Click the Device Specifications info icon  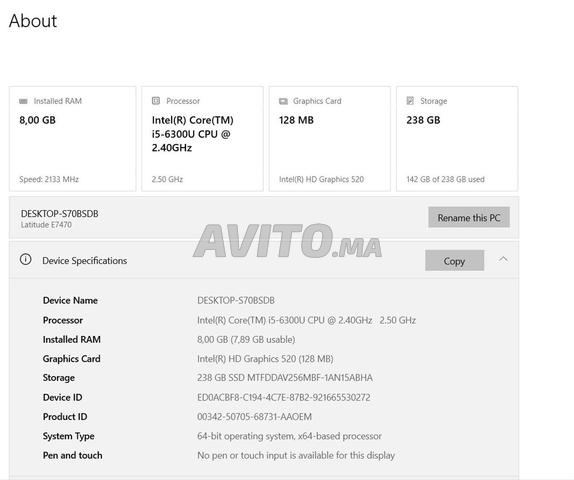click(x=26, y=260)
